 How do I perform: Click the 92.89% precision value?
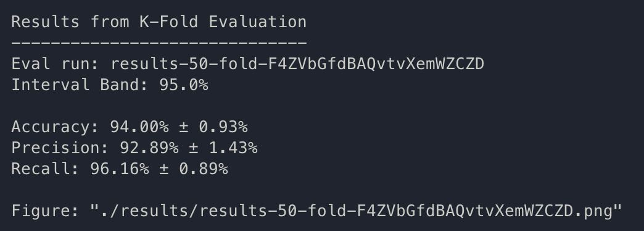click(149, 148)
